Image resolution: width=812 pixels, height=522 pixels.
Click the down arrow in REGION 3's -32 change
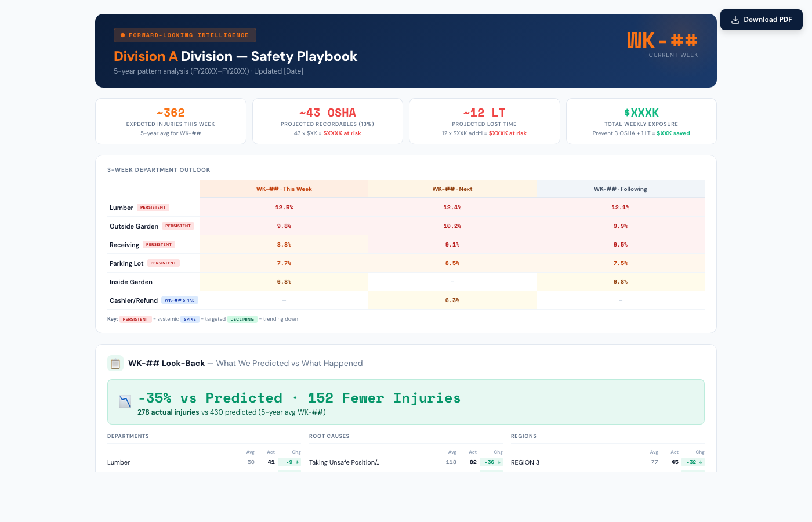701,462
